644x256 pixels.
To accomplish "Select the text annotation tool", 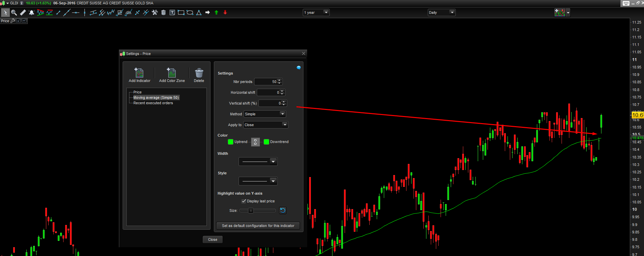I will pyautogui.click(x=172, y=12).
